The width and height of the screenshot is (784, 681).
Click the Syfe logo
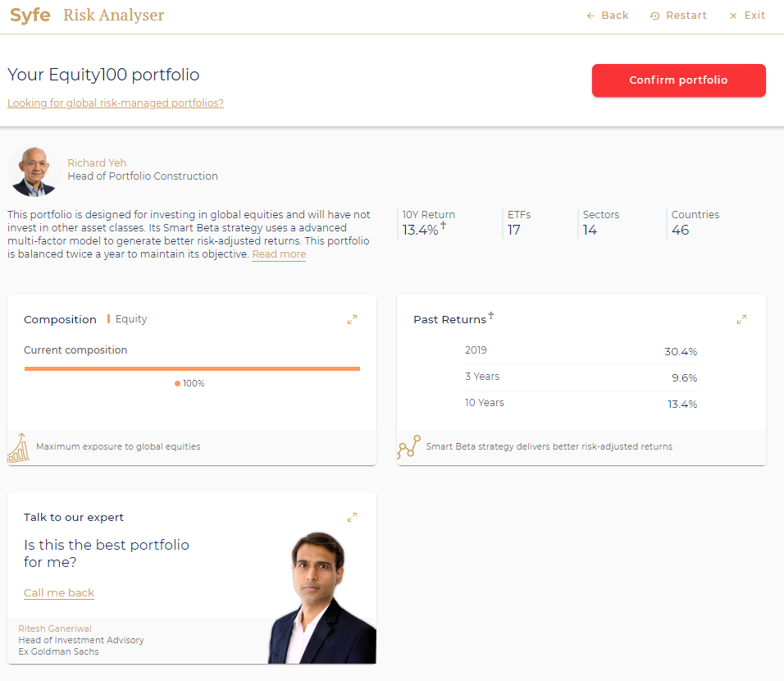tap(30, 16)
